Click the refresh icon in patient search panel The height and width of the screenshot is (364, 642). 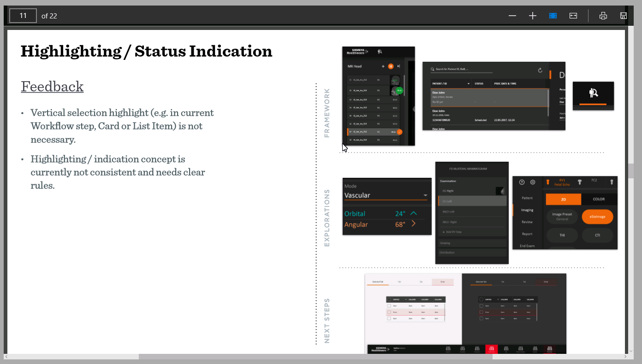540,70
